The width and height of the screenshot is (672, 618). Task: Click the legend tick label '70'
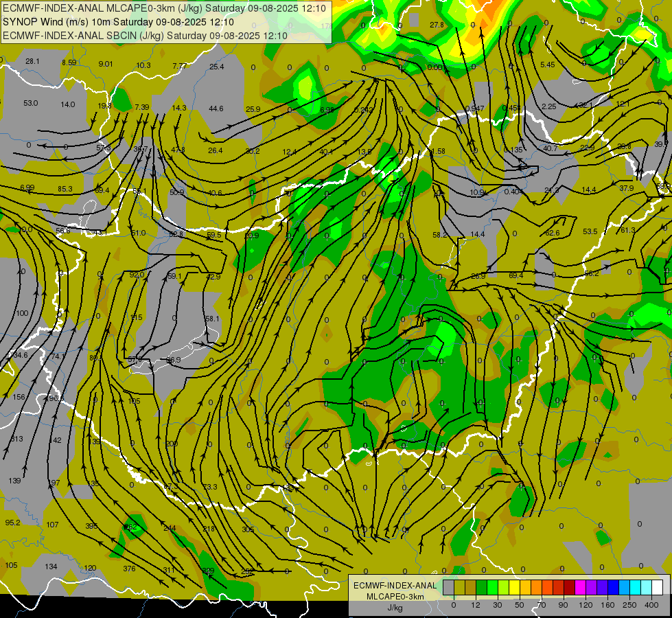tap(542, 605)
